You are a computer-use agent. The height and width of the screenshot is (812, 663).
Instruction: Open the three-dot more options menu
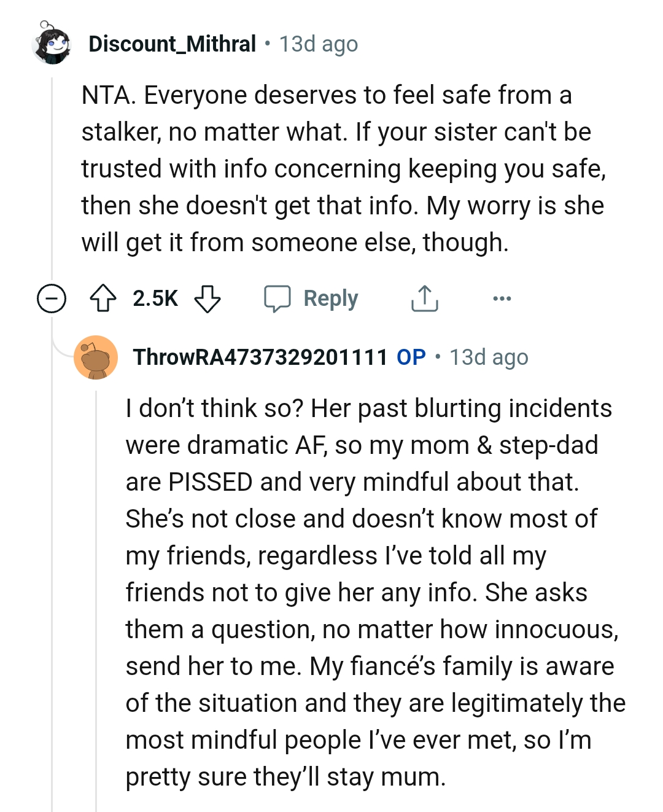(x=502, y=299)
